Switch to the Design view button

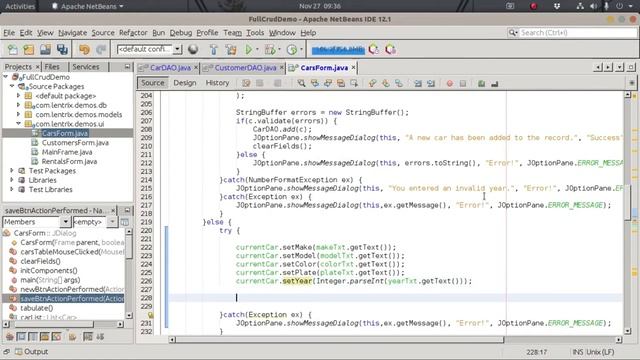click(x=184, y=83)
